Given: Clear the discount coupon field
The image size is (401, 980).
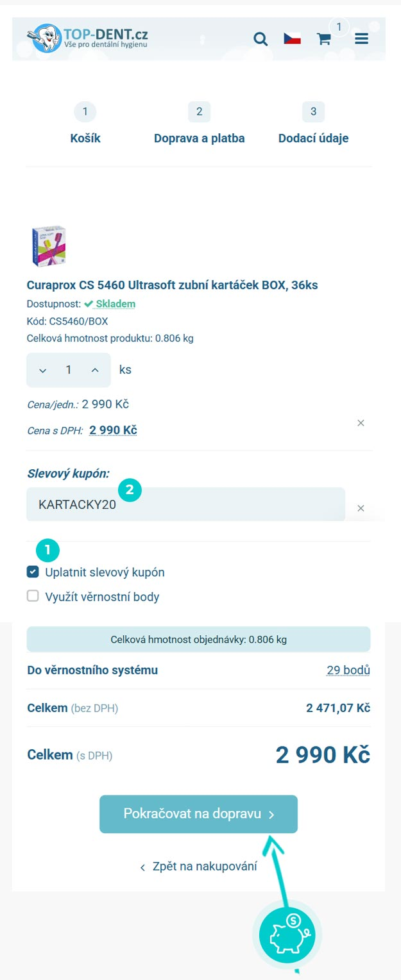Looking at the screenshot, I should pyautogui.click(x=361, y=508).
